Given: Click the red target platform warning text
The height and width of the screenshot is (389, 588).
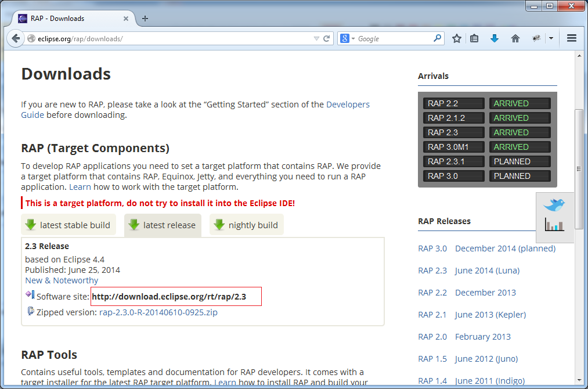Looking at the screenshot, I should click(160, 203).
